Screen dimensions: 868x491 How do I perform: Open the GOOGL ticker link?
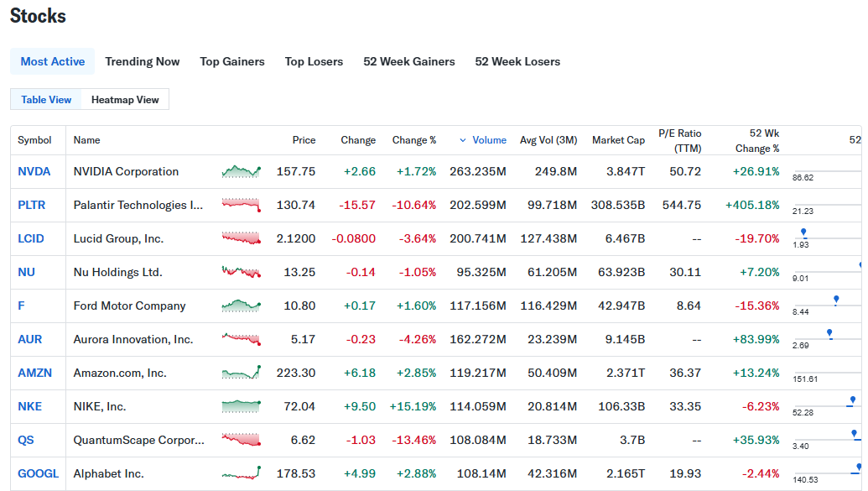[39, 473]
